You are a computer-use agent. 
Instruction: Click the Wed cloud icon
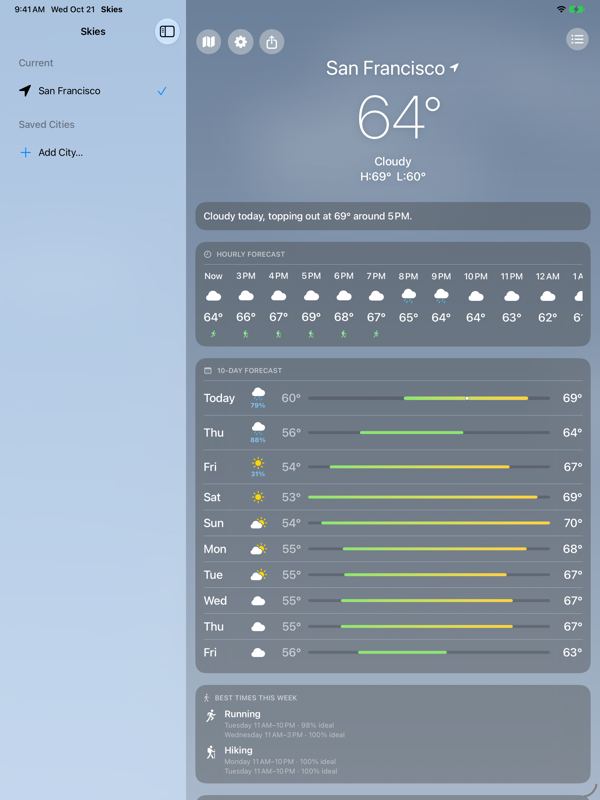(x=258, y=601)
